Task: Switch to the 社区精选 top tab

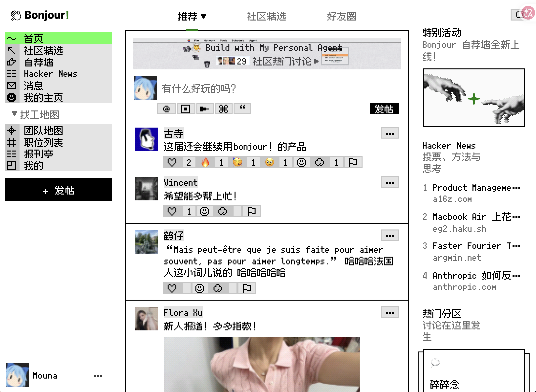Action: [267, 16]
